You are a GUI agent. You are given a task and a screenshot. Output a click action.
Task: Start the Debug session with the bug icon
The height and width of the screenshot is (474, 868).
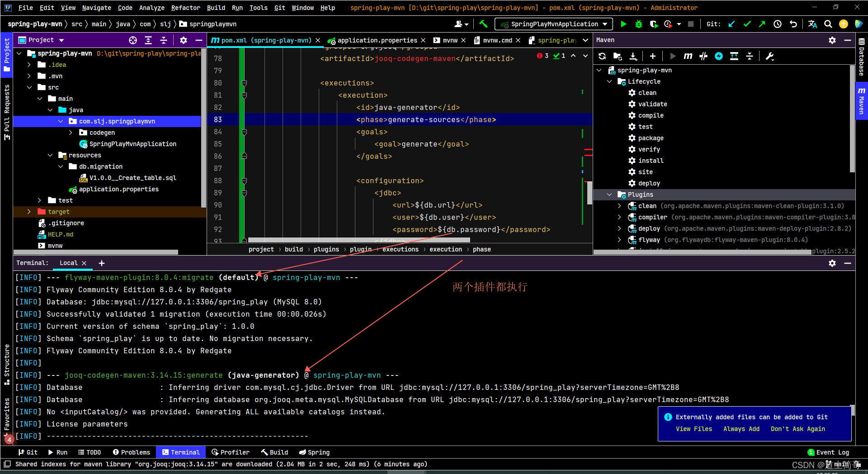(638, 24)
